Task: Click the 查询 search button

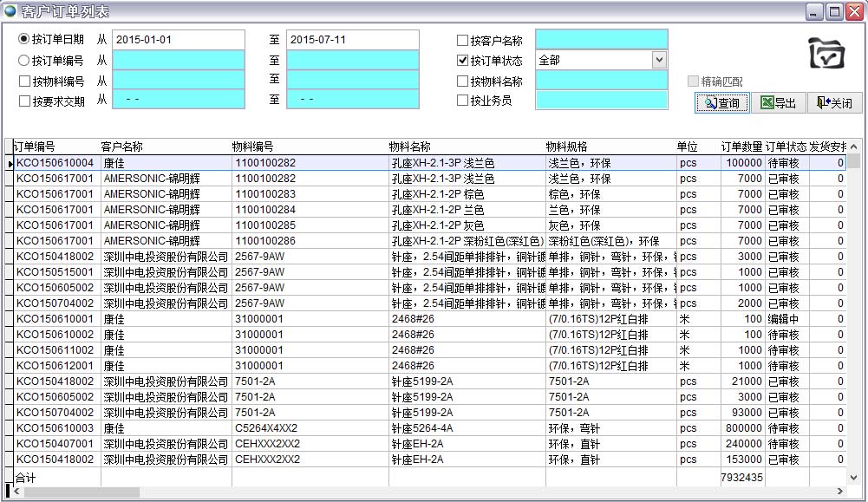Action: click(x=722, y=103)
